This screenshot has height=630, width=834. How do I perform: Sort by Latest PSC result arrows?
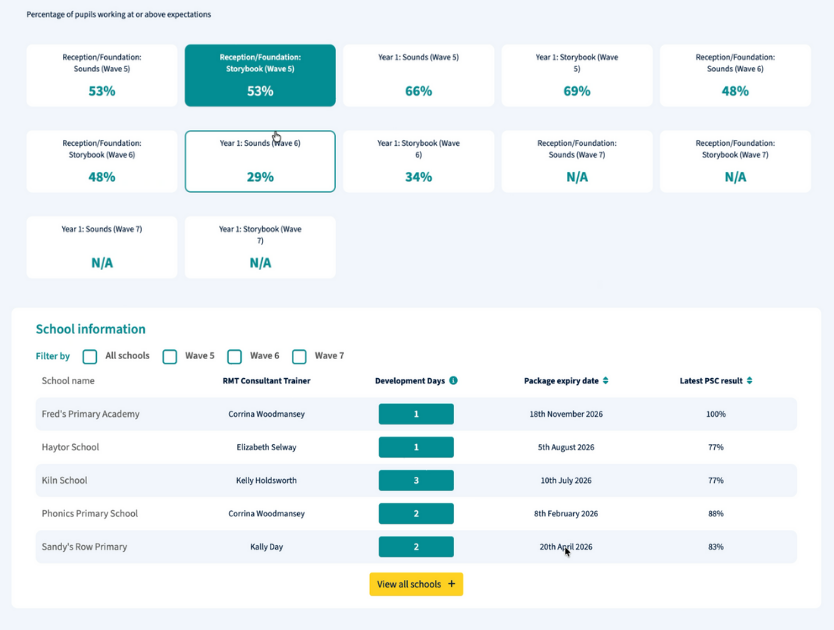click(749, 381)
